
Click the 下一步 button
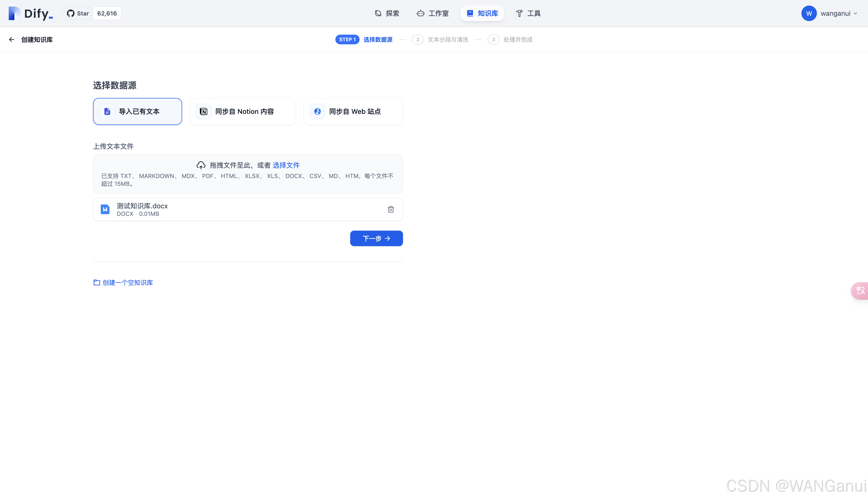point(376,238)
